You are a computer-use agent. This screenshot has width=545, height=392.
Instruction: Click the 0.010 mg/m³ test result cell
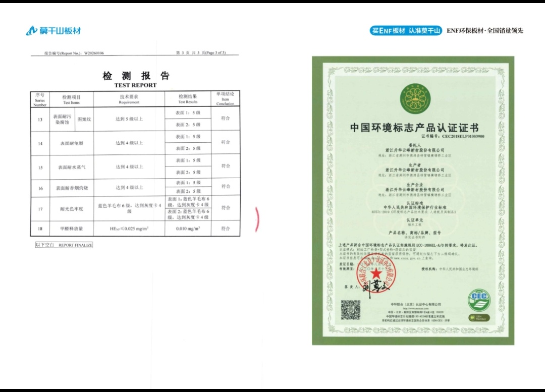[188, 229]
